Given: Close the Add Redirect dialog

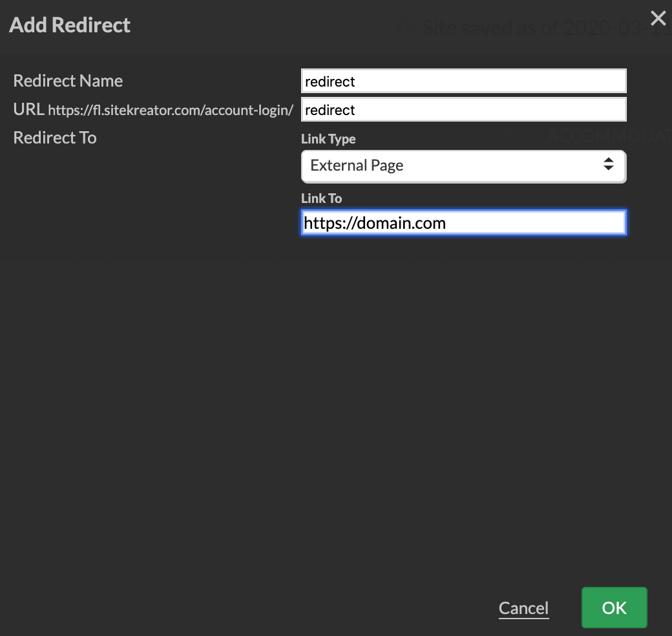Looking at the screenshot, I should 657,18.
